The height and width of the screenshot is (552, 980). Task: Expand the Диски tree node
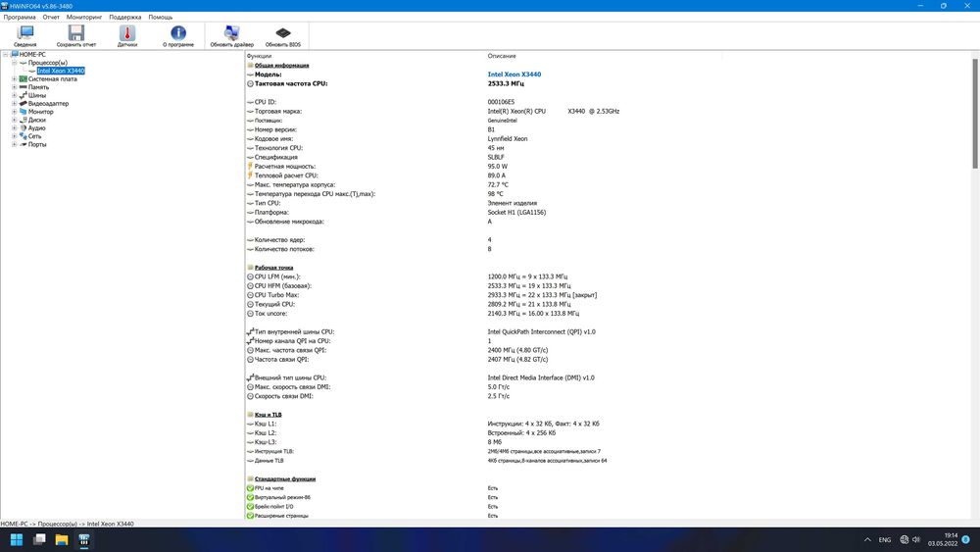click(15, 120)
